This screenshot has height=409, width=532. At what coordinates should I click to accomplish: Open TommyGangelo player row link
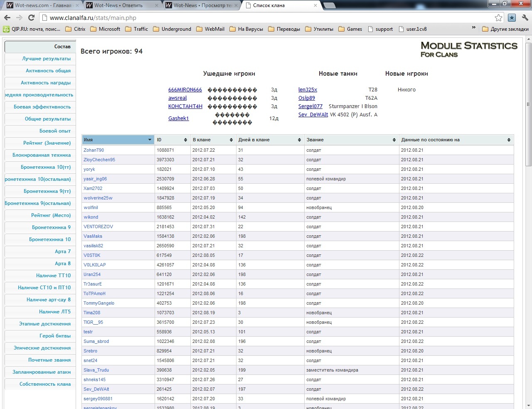coord(99,303)
